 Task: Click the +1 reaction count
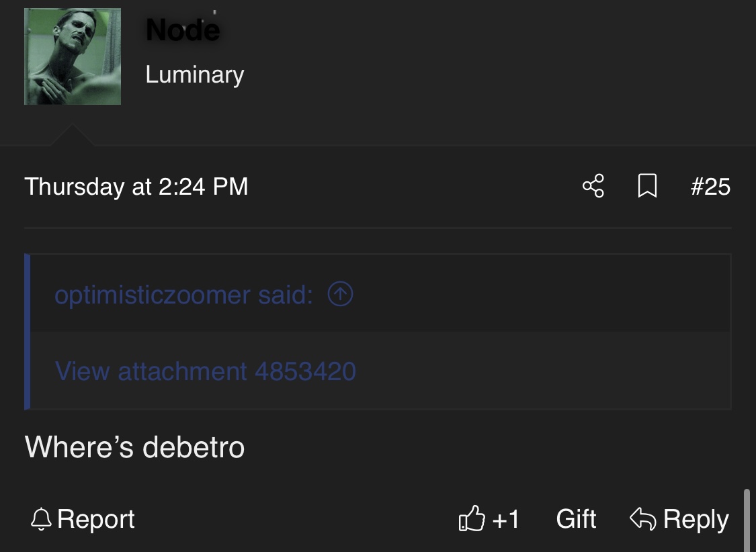[x=506, y=519]
